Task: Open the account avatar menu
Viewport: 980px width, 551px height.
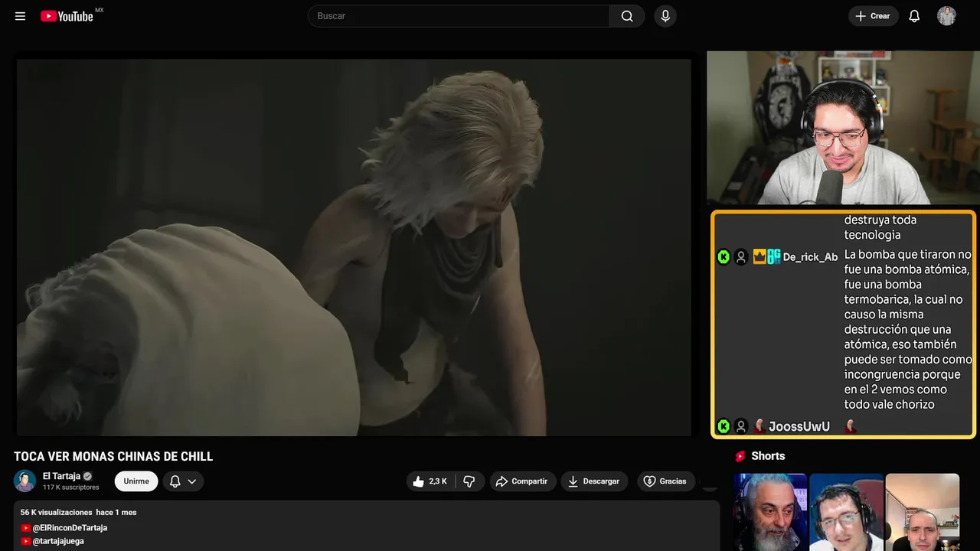Action: click(x=946, y=16)
